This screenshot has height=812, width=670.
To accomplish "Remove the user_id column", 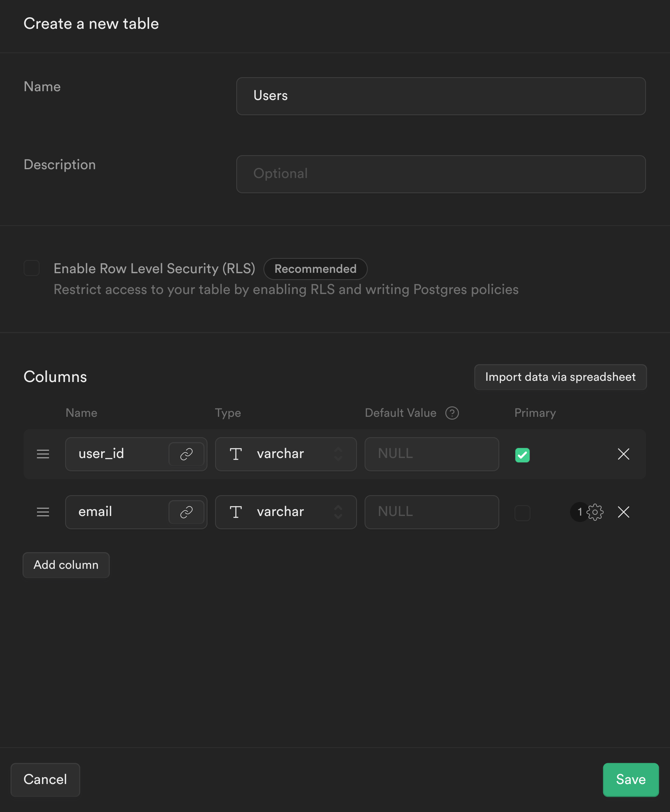I will [623, 454].
